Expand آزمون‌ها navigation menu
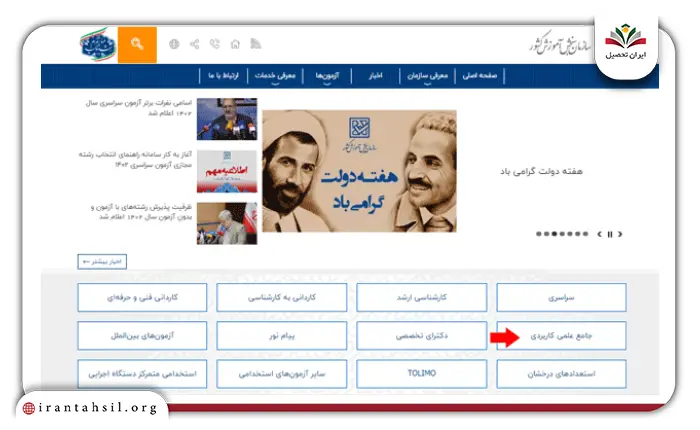This screenshot has height=430, width=700. coord(327,76)
